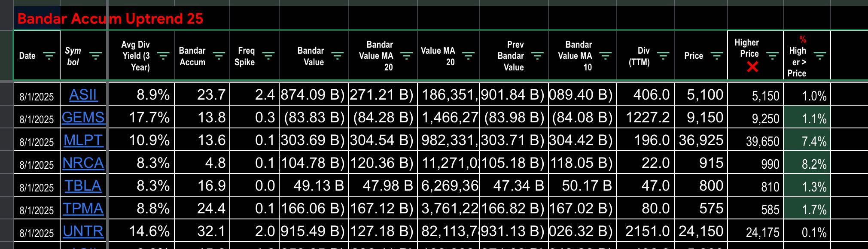Open the ASII ticker link
This screenshot has width=868, height=249.
tap(83, 94)
